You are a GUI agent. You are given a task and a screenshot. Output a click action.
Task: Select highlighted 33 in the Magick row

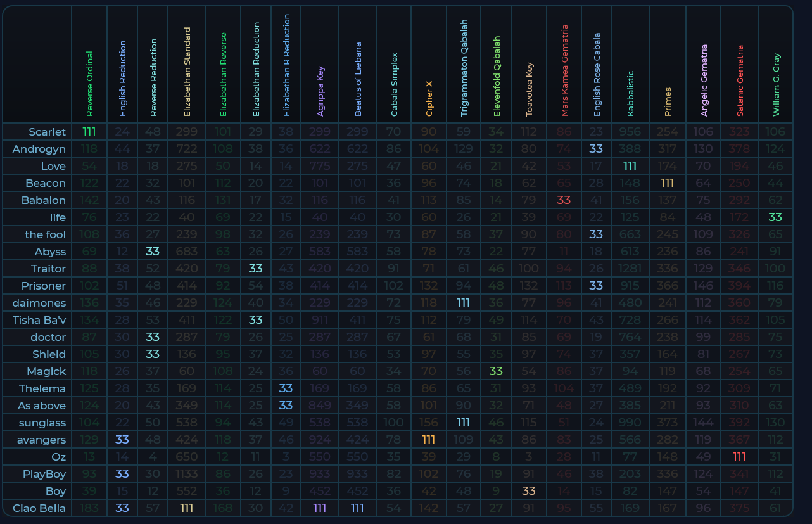(x=496, y=371)
